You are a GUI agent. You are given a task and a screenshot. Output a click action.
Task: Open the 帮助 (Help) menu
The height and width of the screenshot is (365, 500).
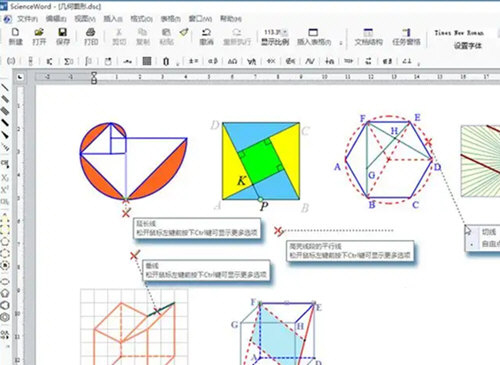click(231, 19)
